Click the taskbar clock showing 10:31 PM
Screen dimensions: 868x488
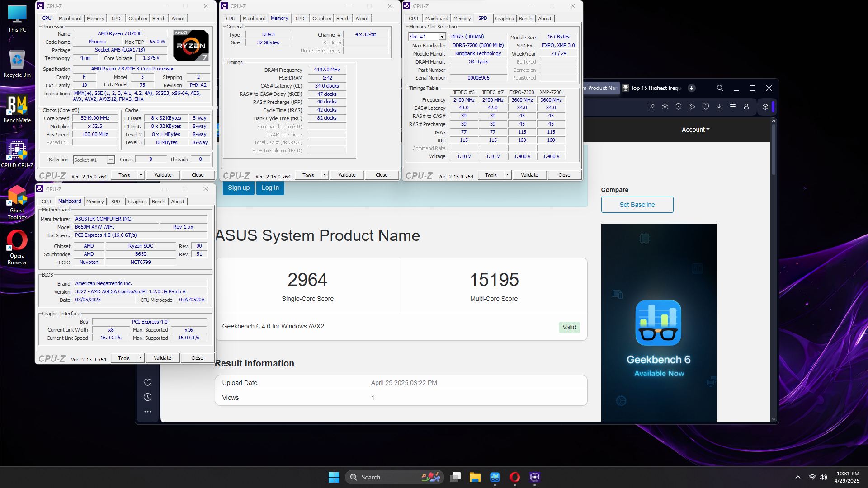(847, 477)
